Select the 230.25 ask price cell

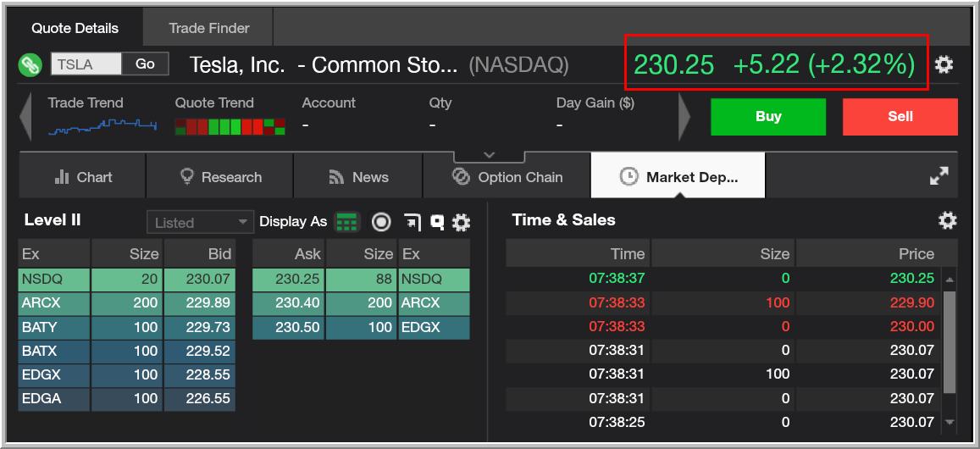[x=288, y=280]
